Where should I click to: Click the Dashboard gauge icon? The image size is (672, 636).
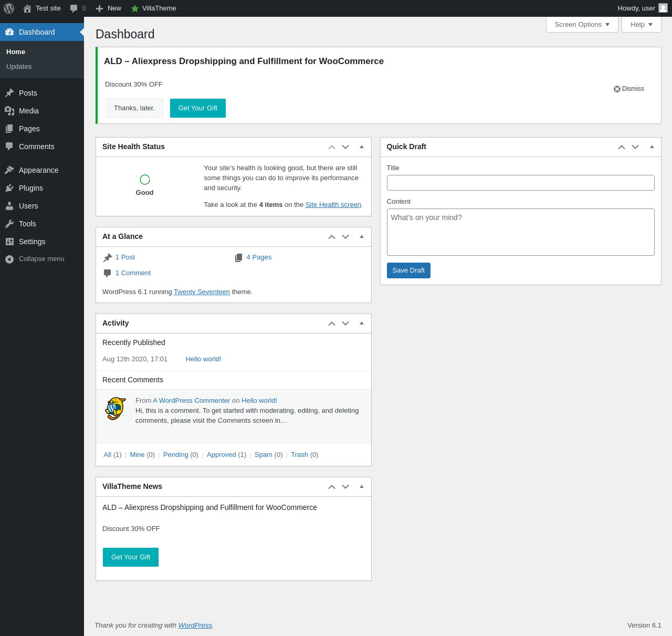9,32
